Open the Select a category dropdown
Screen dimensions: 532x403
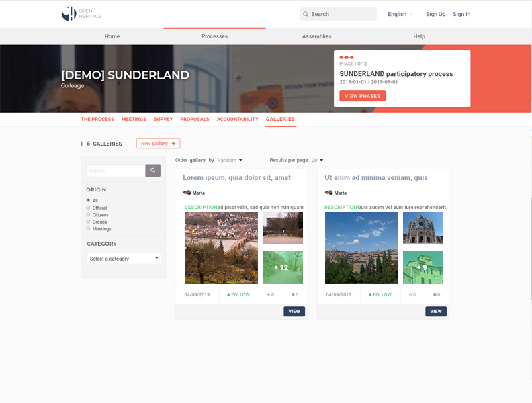tap(124, 259)
